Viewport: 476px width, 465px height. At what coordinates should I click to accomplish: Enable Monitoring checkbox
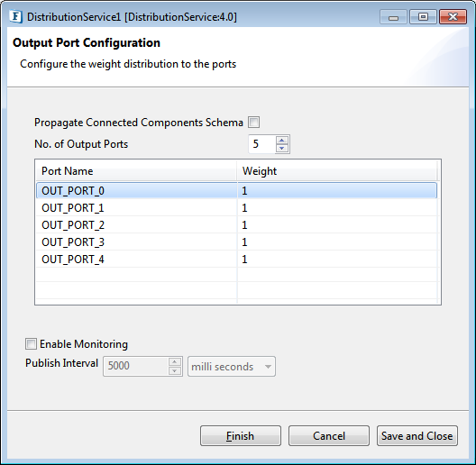tap(31, 344)
